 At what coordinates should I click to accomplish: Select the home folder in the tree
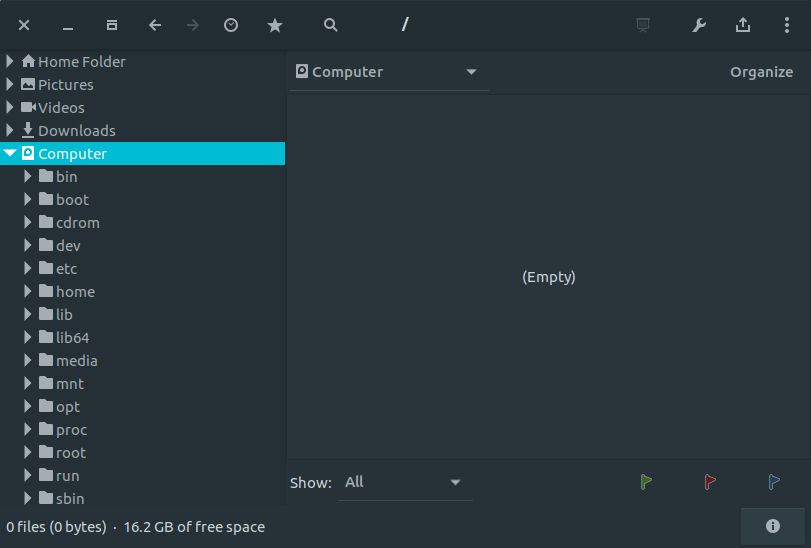tap(75, 292)
